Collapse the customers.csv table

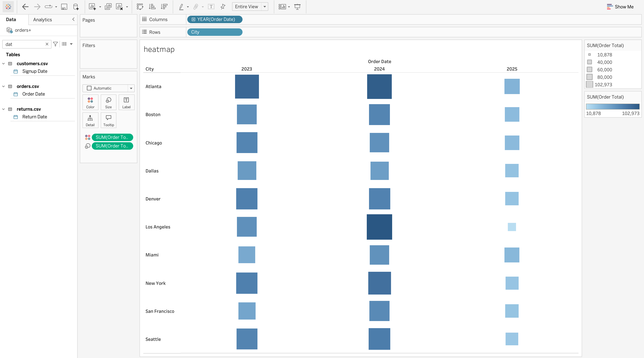coord(4,63)
